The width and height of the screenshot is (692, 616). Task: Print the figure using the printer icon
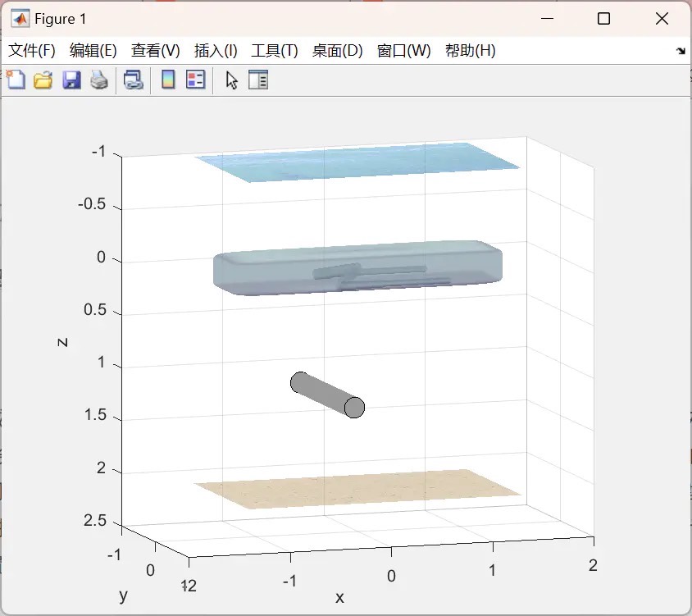pyautogui.click(x=99, y=80)
